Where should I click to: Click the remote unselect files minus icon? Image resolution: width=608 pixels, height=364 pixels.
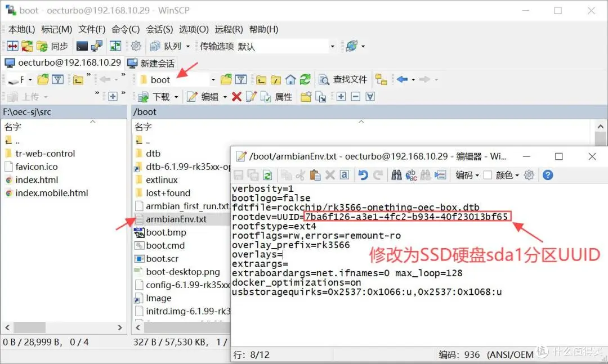click(356, 97)
